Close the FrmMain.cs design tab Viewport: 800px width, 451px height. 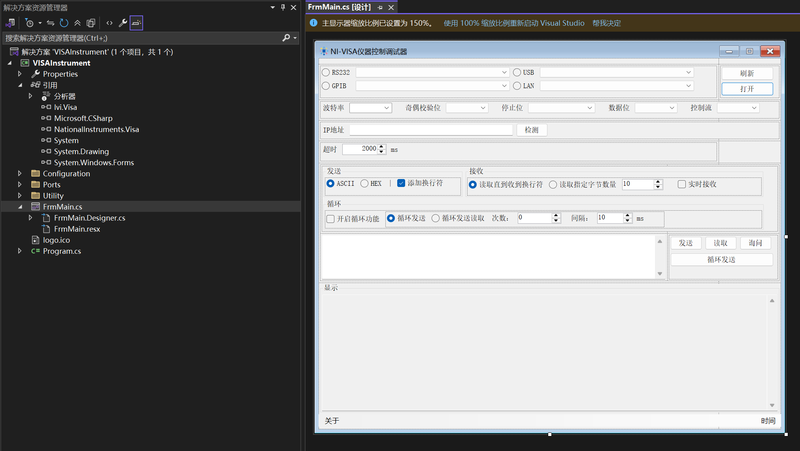click(x=391, y=8)
